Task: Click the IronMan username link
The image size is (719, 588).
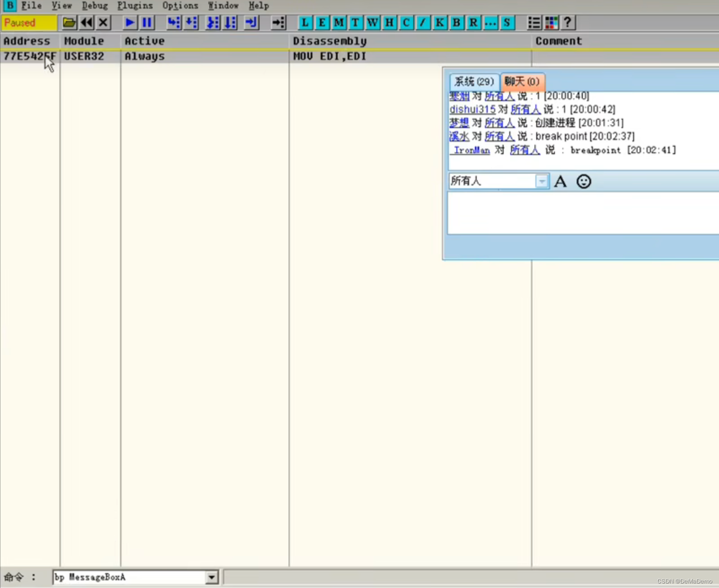Action: coord(469,150)
